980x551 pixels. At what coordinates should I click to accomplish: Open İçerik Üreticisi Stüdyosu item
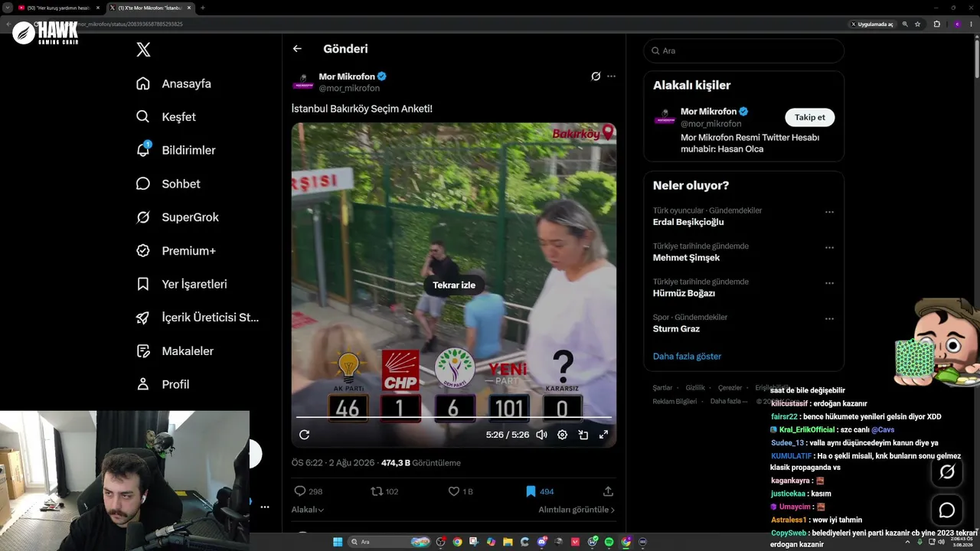(x=198, y=318)
